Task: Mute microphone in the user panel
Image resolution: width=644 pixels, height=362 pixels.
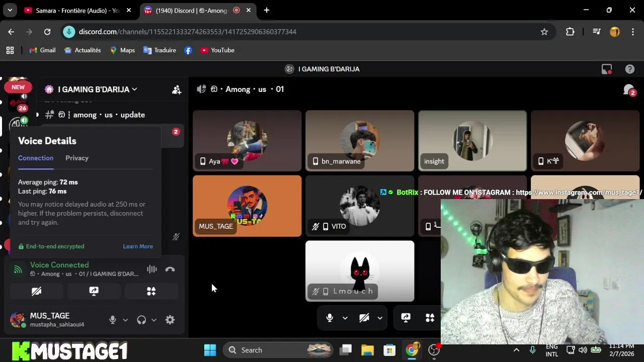Action: point(113,320)
